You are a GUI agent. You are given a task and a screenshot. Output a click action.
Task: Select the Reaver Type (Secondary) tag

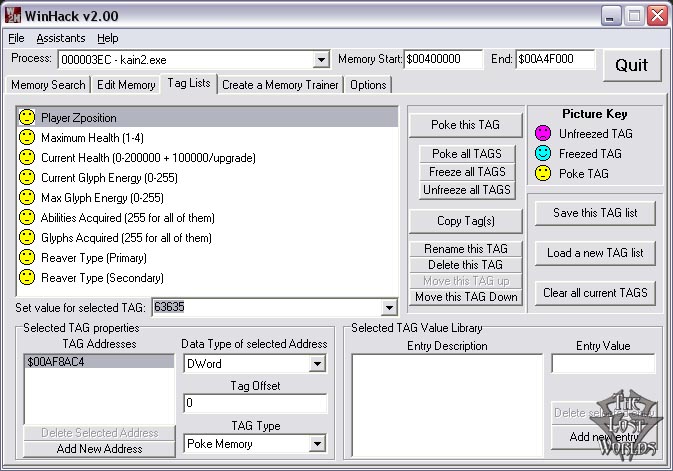(x=207, y=277)
